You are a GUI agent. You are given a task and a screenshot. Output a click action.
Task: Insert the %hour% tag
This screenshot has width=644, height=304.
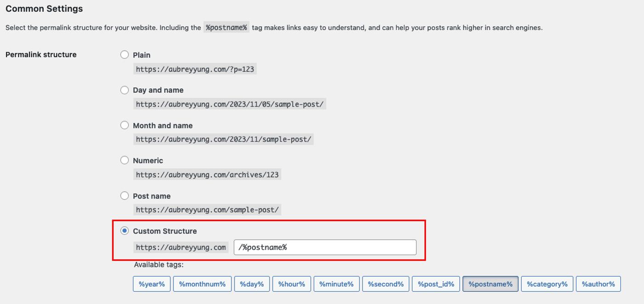(292, 284)
